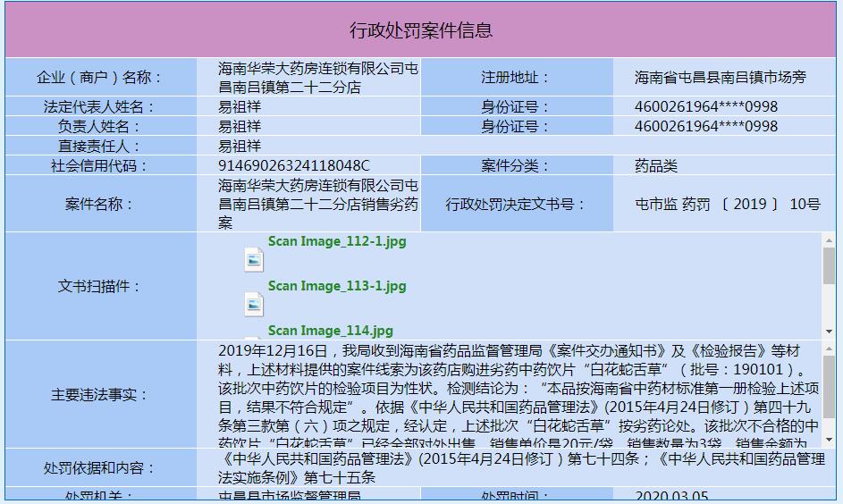The height and width of the screenshot is (504, 843).
Task: Click the 药品类 case category value
Action: (x=656, y=165)
